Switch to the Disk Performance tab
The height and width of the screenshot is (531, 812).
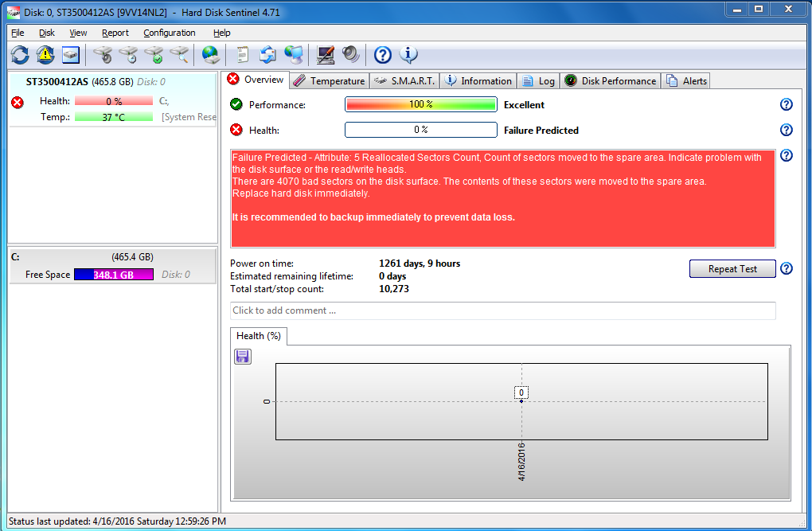tap(610, 81)
